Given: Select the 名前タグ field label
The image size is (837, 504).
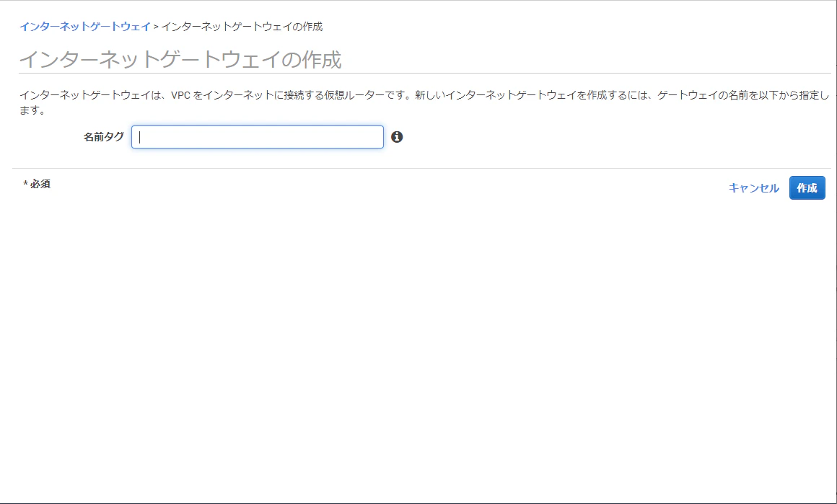Looking at the screenshot, I should pos(104,137).
